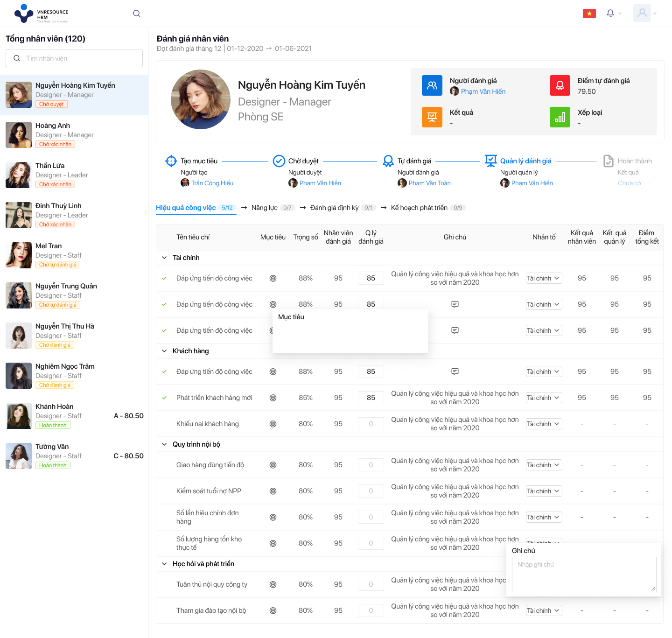Screen dimensions: 672x638
Task: Open the Kế hoạch phát triển tab
Action: pyautogui.click(x=419, y=208)
